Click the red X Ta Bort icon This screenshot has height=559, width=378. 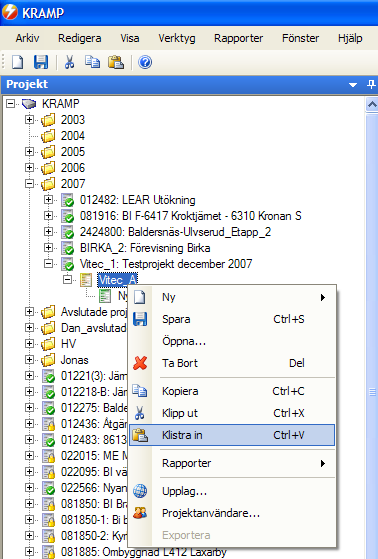(140, 363)
